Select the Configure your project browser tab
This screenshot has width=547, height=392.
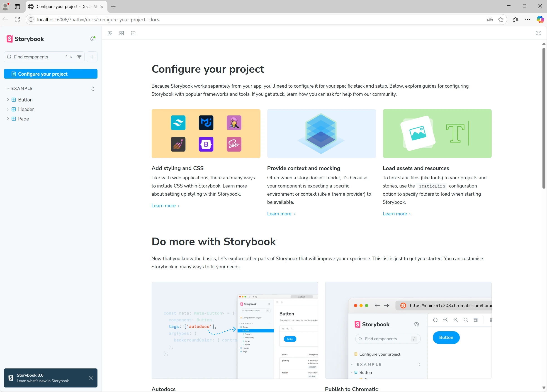66,7
